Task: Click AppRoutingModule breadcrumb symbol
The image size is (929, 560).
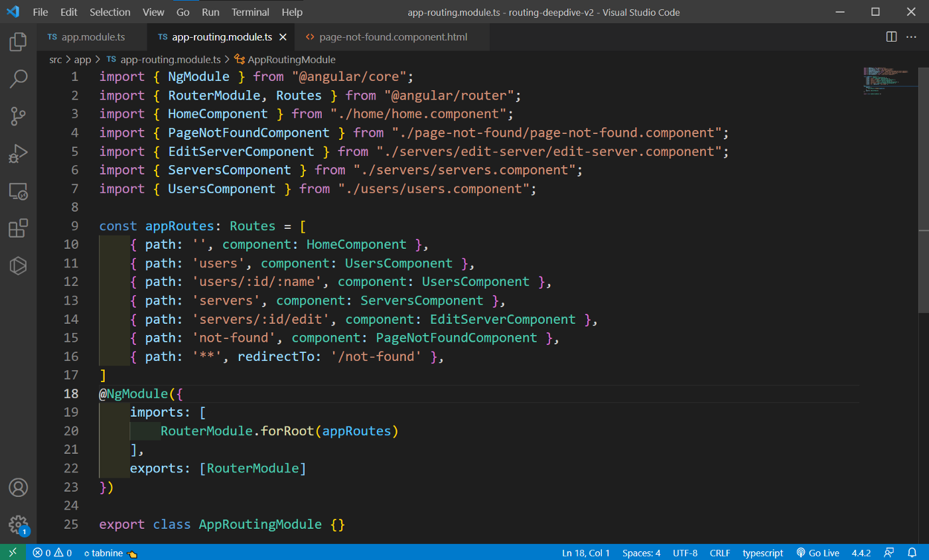Action: [285, 60]
